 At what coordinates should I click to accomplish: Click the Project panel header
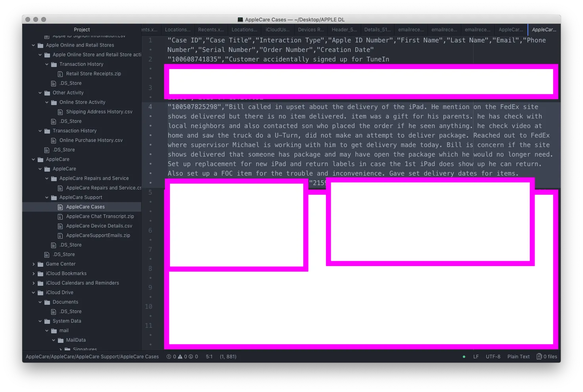tap(82, 30)
